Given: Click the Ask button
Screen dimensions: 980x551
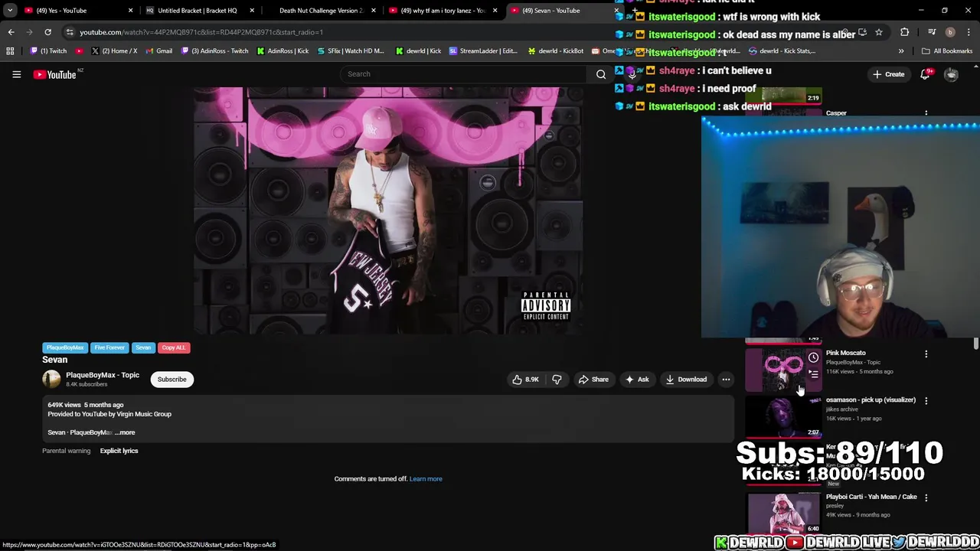Looking at the screenshot, I should pos(637,380).
